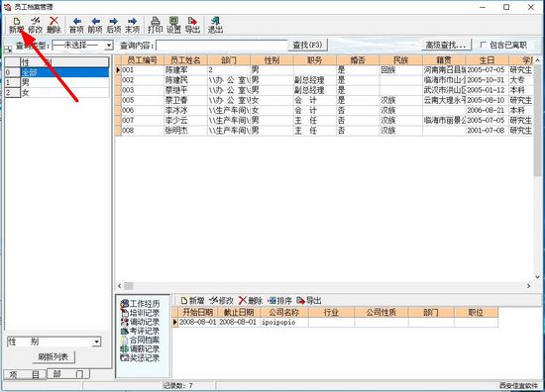Go to next record with 后项
The width and height of the screenshot is (545, 392).
pyautogui.click(x=113, y=26)
